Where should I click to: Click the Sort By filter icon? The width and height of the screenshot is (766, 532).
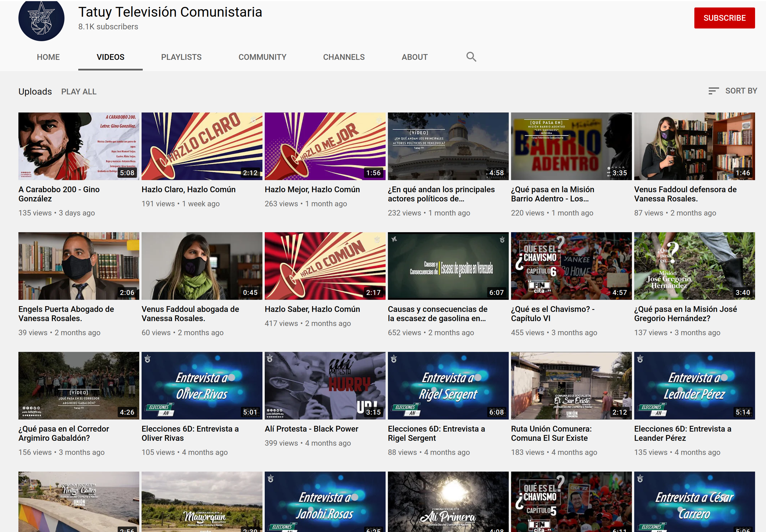click(x=713, y=91)
